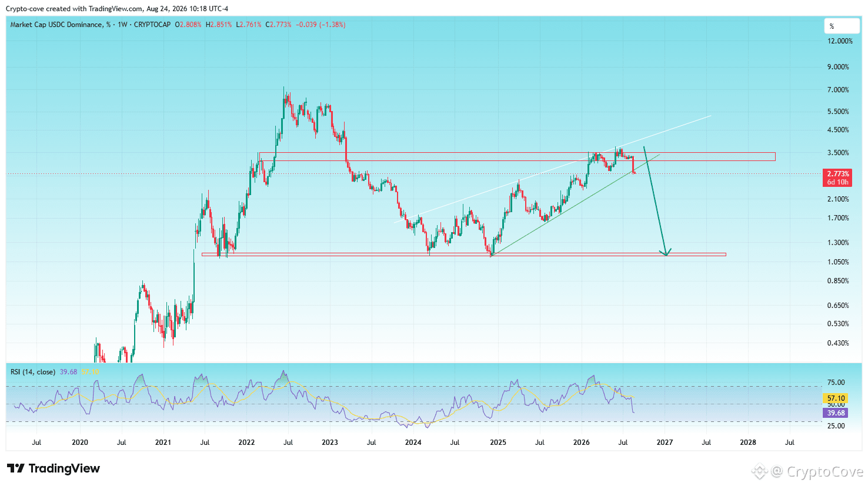This screenshot has width=868, height=486.
Task: Click the 1.050% price axis label
Action: (838, 262)
